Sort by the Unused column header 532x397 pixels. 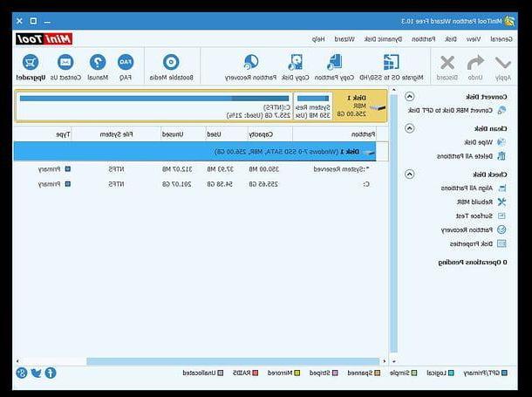[183, 134]
